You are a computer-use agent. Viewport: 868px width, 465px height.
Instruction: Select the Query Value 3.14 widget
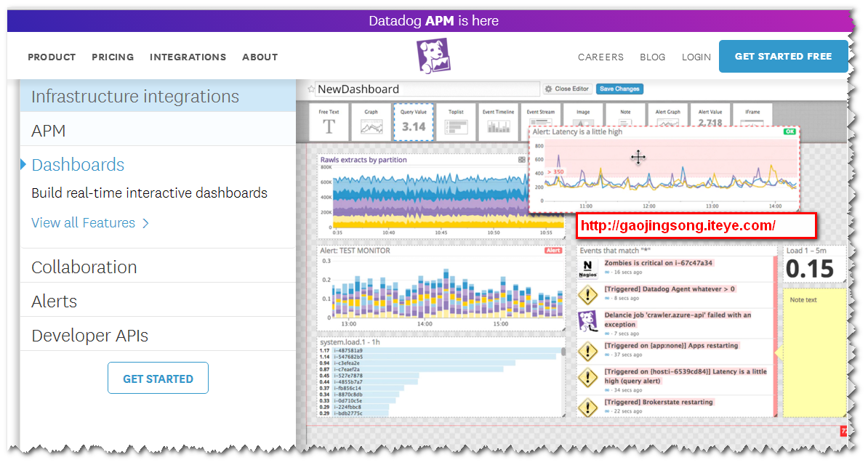point(414,122)
